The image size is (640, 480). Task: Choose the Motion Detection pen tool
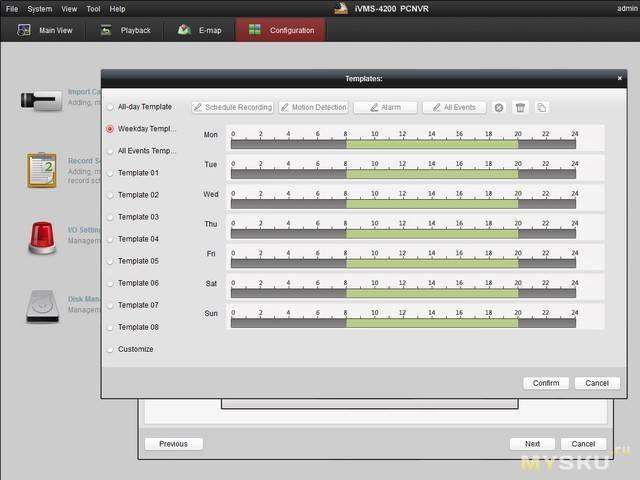coord(313,107)
